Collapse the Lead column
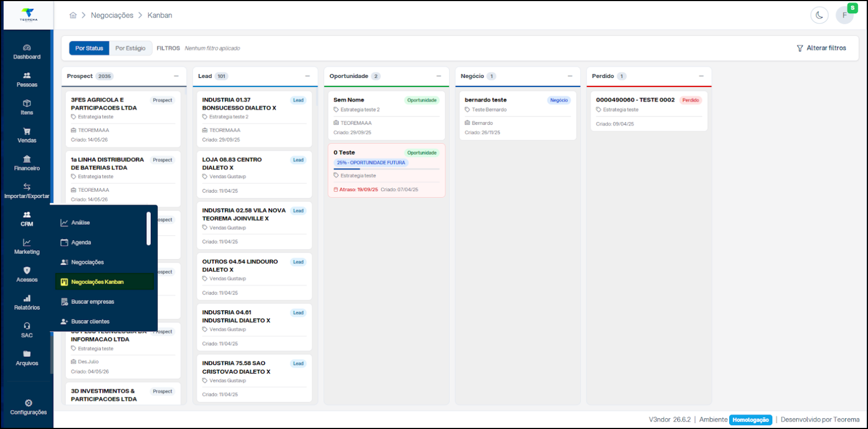868x429 pixels. (x=307, y=76)
